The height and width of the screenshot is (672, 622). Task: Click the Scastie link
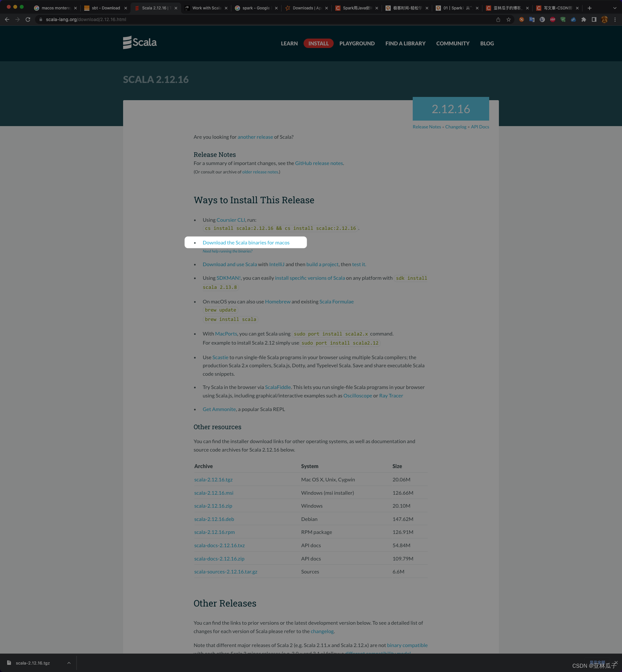click(x=220, y=357)
